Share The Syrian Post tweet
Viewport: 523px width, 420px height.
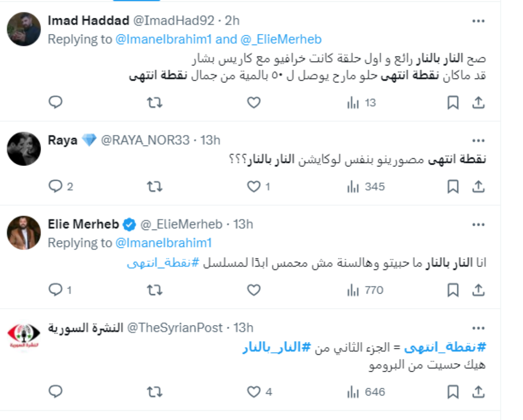coord(478,392)
